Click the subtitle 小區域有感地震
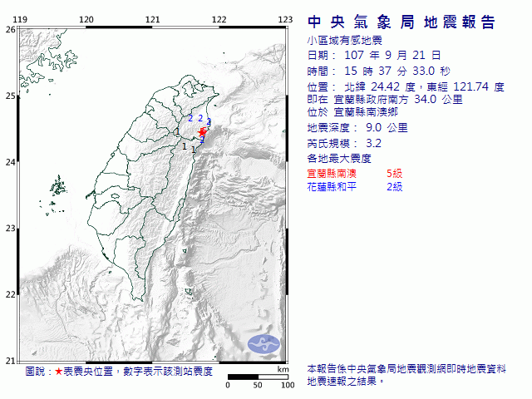 tap(345, 41)
